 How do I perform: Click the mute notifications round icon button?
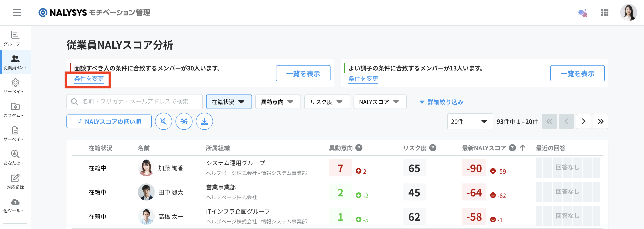click(164, 121)
